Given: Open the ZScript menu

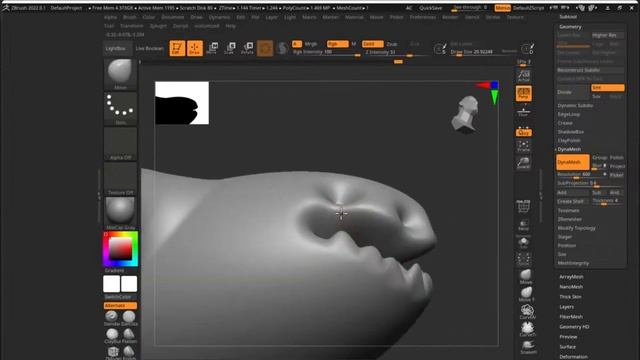Looking at the screenshot, I should (180, 26).
